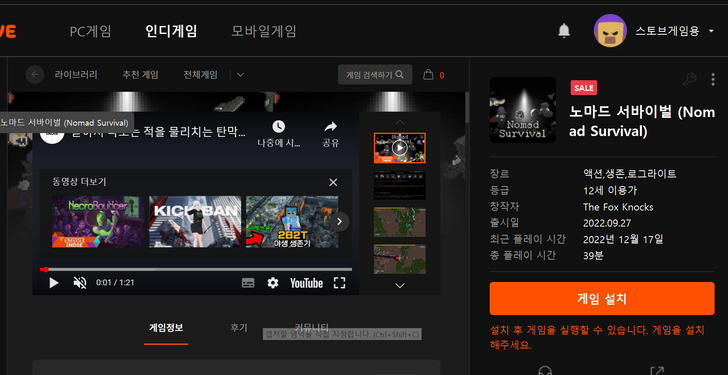Click the creator name The Fox Knocks
This screenshot has width=728, height=375.
pos(618,207)
